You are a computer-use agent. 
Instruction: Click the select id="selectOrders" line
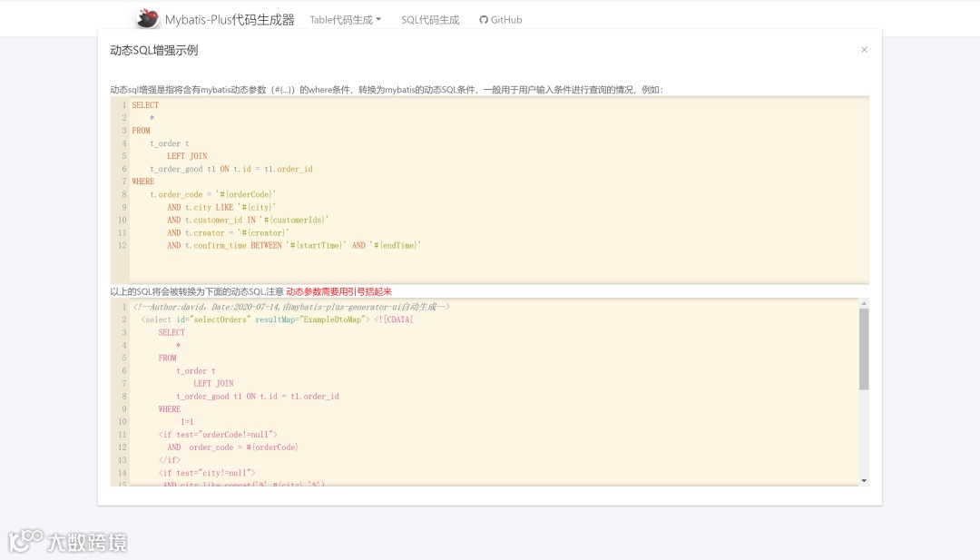tap(278, 320)
